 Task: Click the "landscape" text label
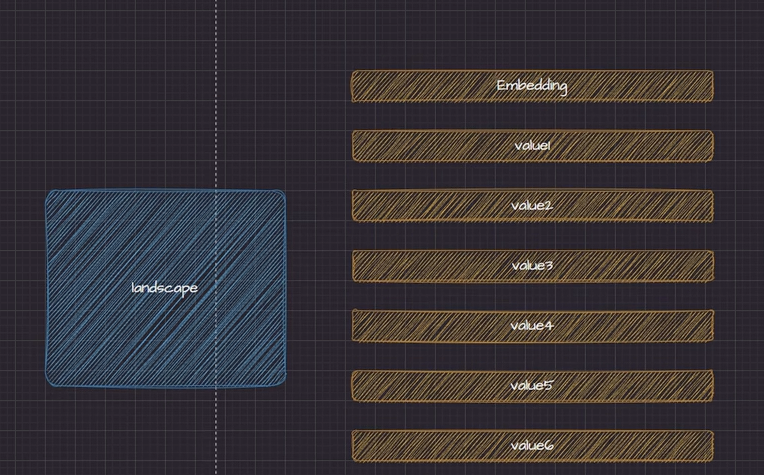164,288
